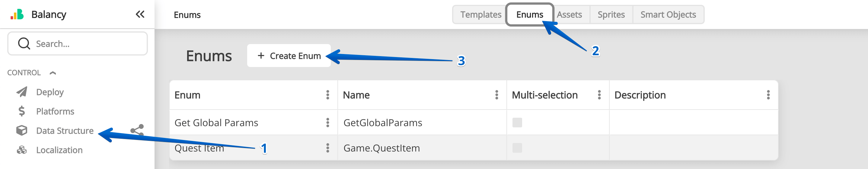Image resolution: width=868 pixels, height=169 pixels.
Task: Click the Create Enum button
Action: coord(289,56)
